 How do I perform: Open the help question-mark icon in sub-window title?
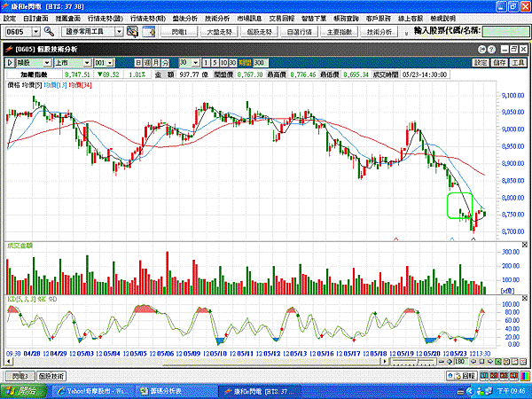coord(491,50)
